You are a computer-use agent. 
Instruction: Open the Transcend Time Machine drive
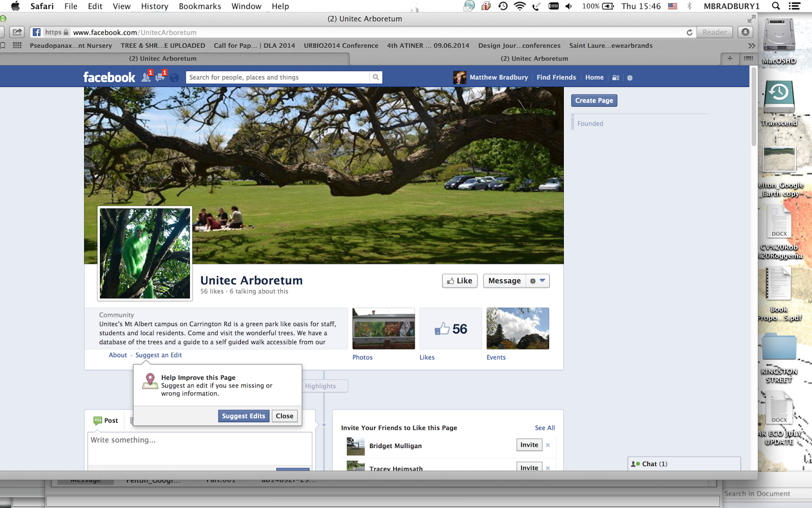[779, 103]
